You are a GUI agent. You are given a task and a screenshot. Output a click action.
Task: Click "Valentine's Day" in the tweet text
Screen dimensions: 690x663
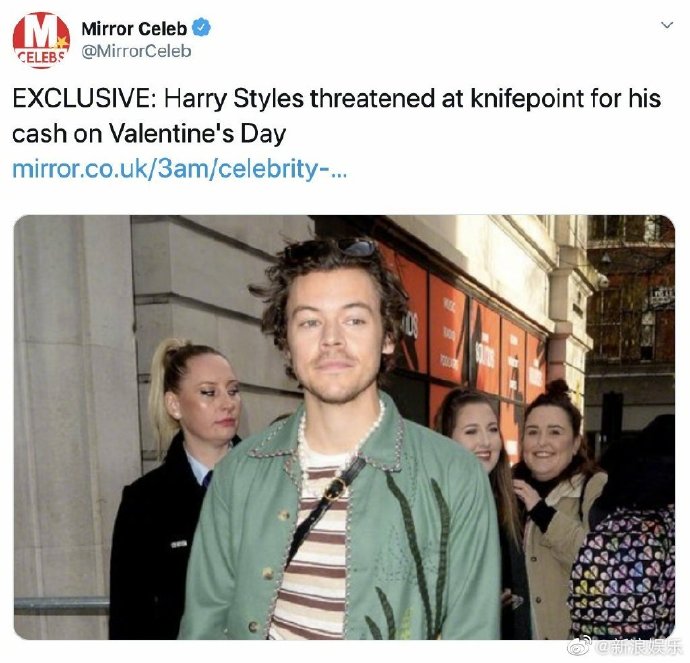pyautogui.click(x=197, y=134)
